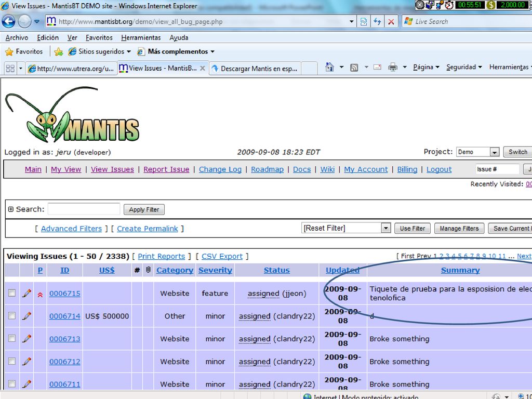Click the Search filter text field
This screenshot has width=532, height=399.
84,209
